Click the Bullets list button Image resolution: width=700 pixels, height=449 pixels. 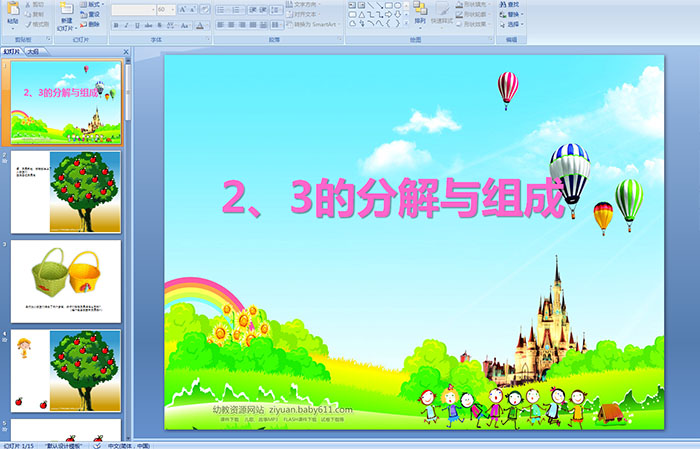[x=222, y=10]
